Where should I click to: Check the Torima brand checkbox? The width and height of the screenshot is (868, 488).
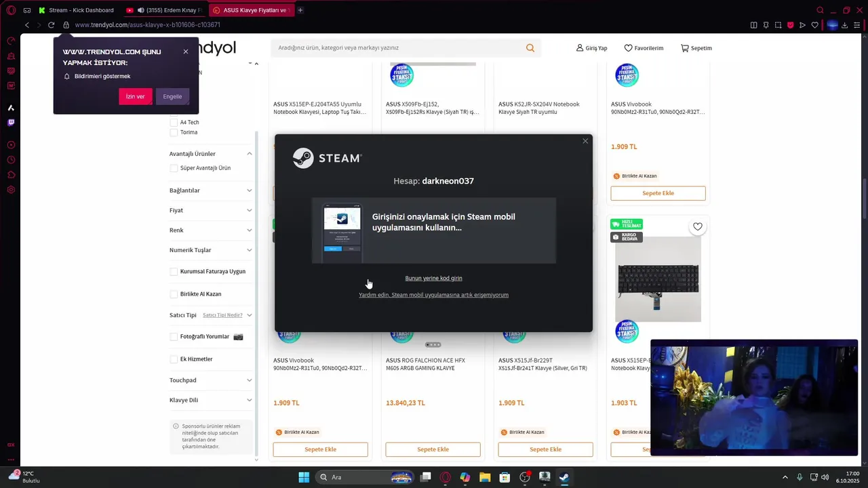coord(174,132)
